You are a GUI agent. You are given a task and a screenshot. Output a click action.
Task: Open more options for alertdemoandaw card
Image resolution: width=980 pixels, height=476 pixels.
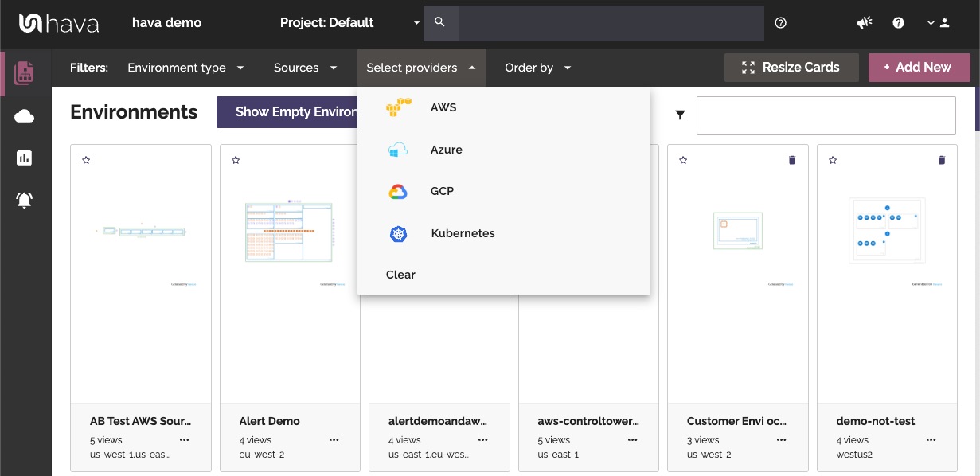point(483,439)
